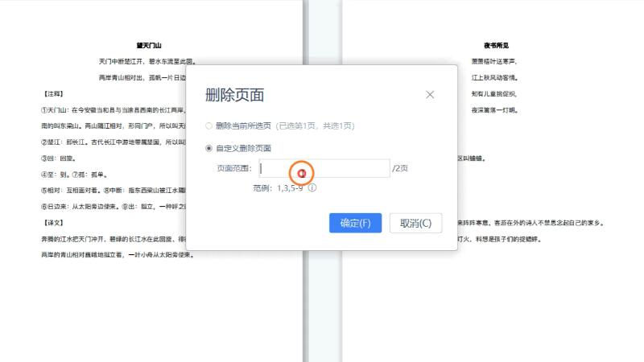The width and height of the screenshot is (644, 362).
Task: Click the 【译文】 section heading on the left page
Action: click(x=54, y=223)
